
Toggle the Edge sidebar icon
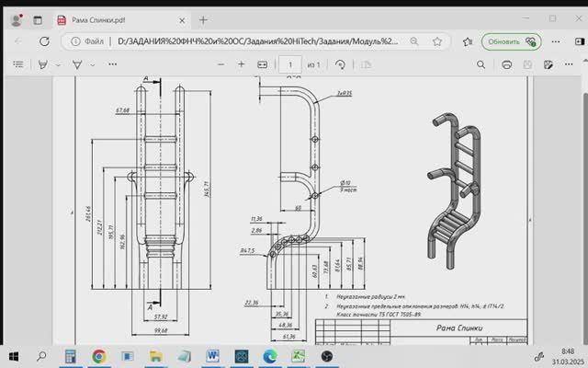[x=580, y=41]
